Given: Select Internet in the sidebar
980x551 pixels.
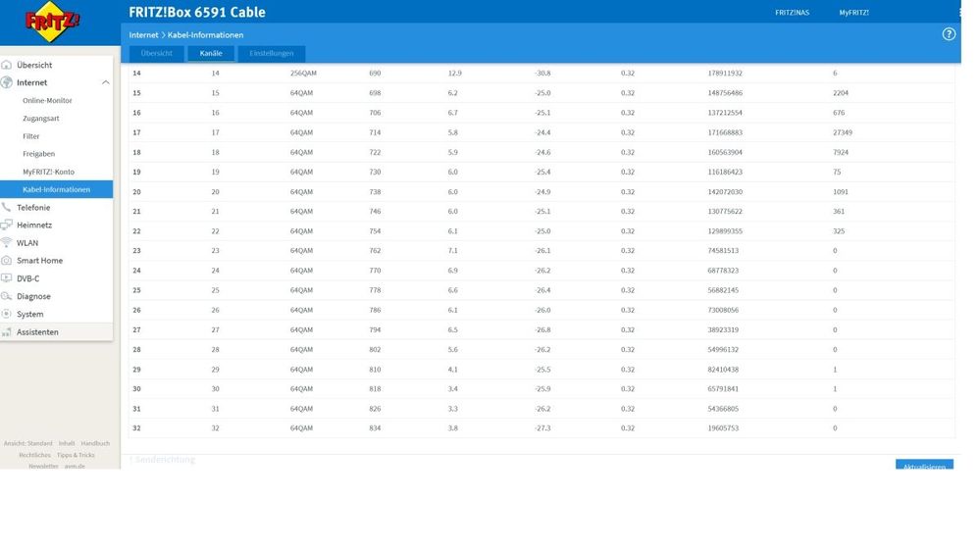Looking at the screenshot, I should [x=31, y=82].
